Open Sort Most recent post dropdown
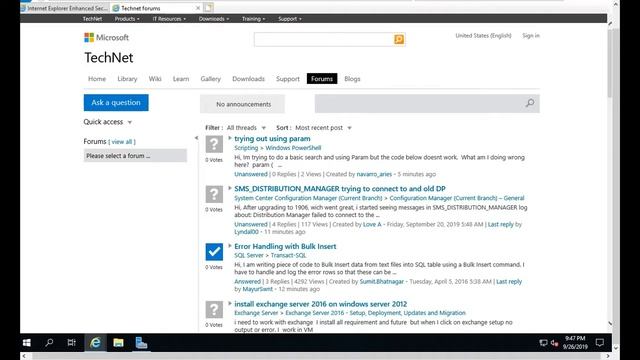This screenshot has width=640, height=360. [x=323, y=128]
